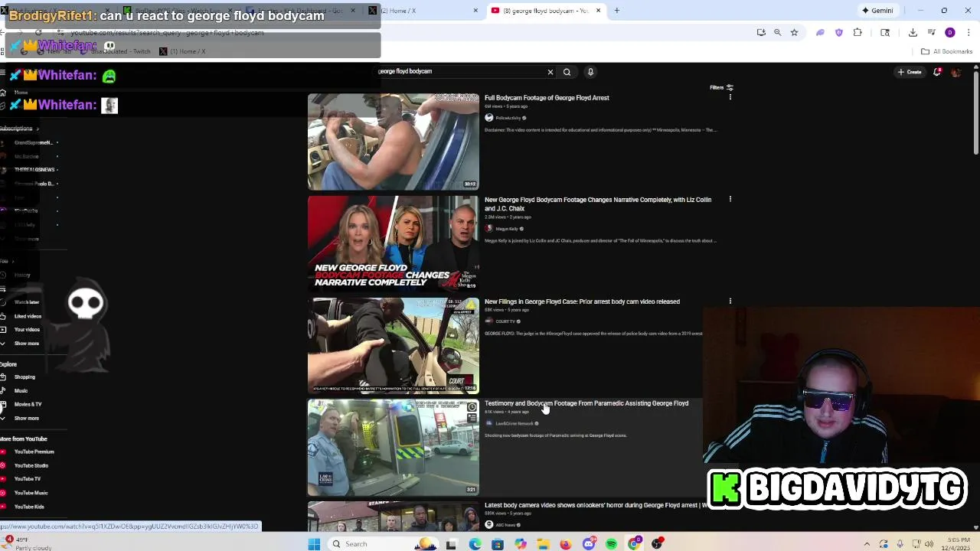Screen dimensions: 980x551
Task: Open Firefox from the taskbar
Action: 566,544
